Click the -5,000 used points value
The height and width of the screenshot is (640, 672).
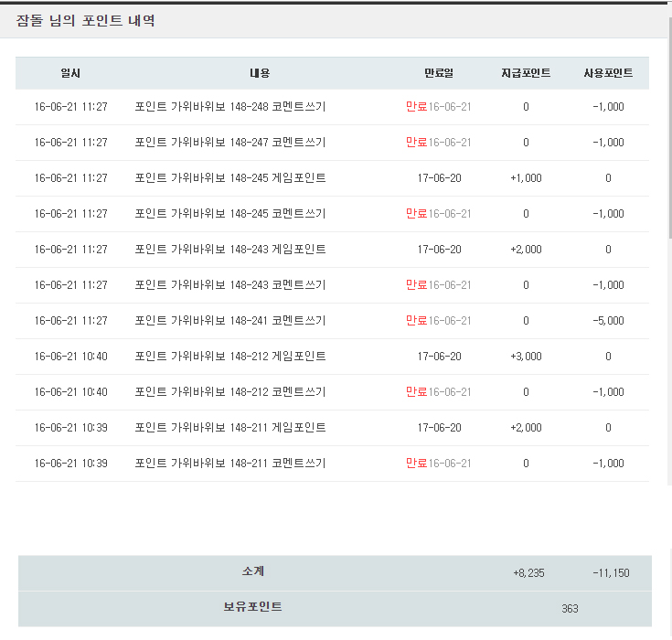click(x=608, y=321)
